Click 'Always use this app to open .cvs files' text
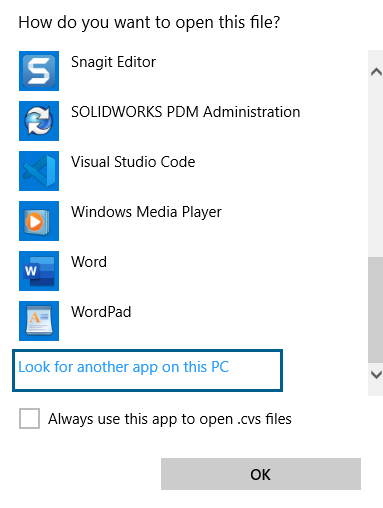Image resolution: width=383 pixels, height=508 pixels. coord(170,419)
